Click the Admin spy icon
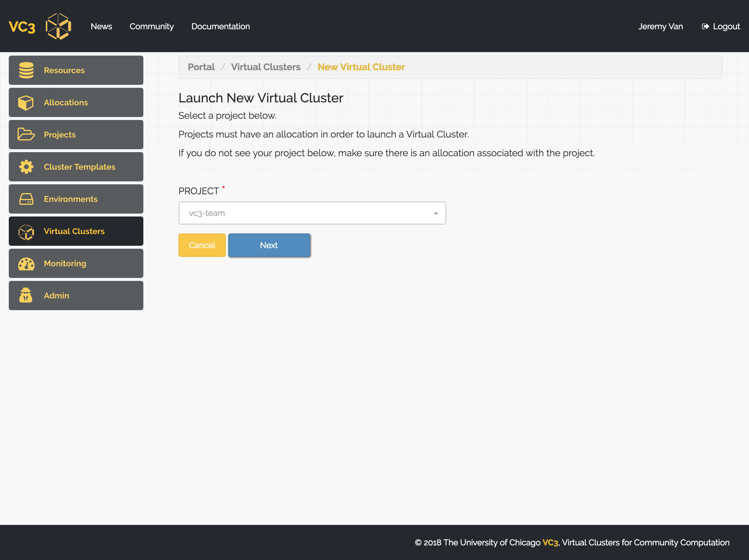 point(26,295)
